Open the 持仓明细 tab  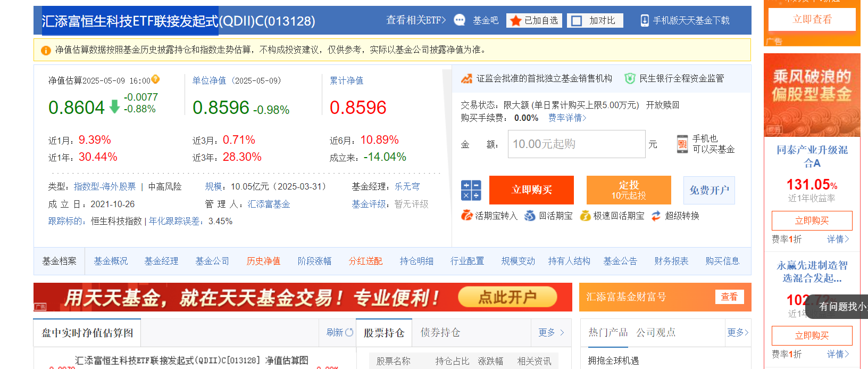coord(416,261)
